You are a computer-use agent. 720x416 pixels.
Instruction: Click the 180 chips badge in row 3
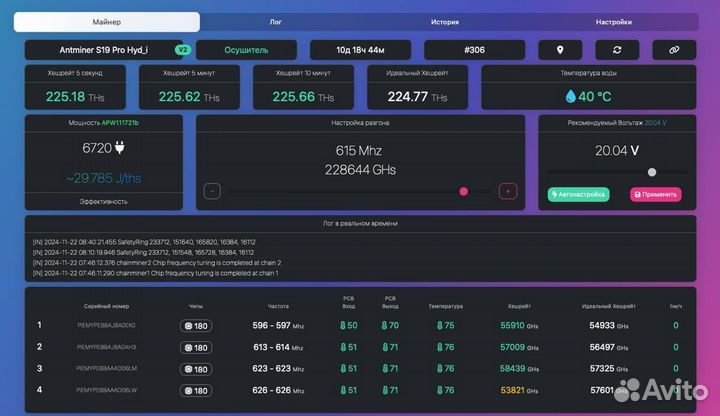tap(195, 368)
